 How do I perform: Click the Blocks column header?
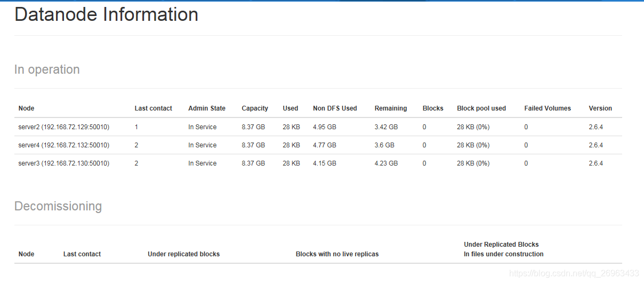tap(433, 108)
